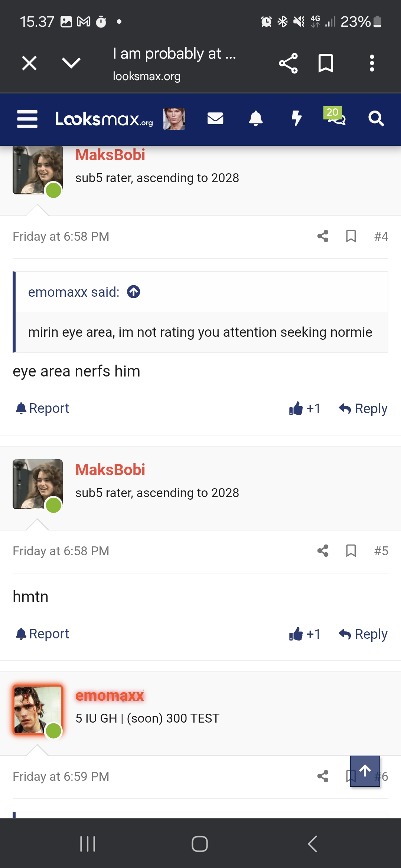Open chat icon with 20 badge
The height and width of the screenshot is (868, 401).
pyautogui.click(x=335, y=116)
